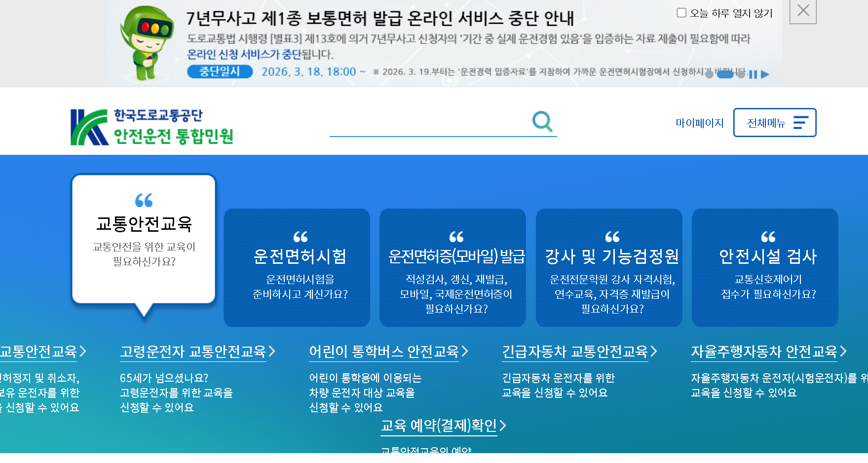The height and width of the screenshot is (463, 868).
Task: Open 마이페이지
Action: click(700, 123)
